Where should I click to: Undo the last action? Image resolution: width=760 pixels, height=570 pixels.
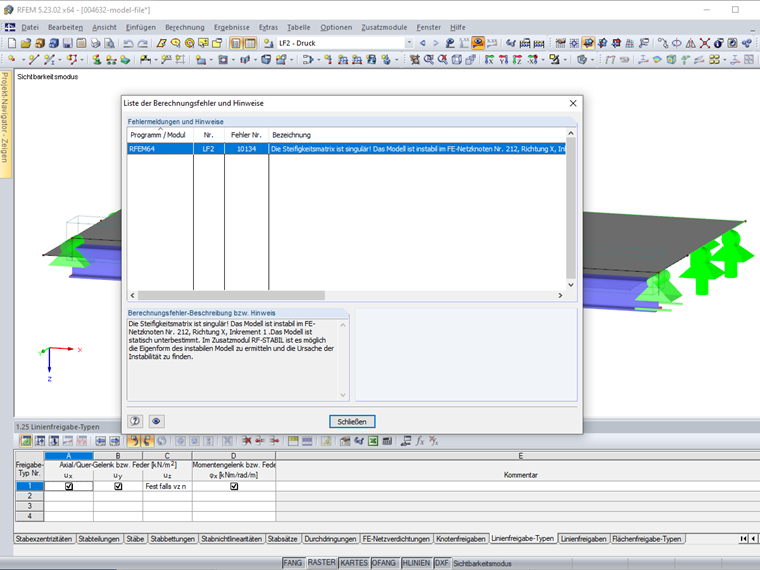click(x=128, y=43)
